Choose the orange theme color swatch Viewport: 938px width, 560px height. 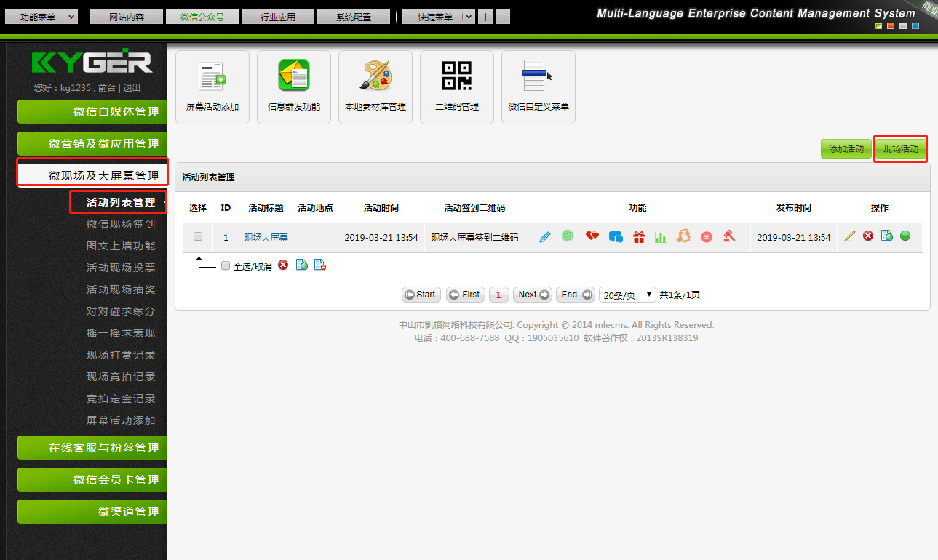pos(891,26)
